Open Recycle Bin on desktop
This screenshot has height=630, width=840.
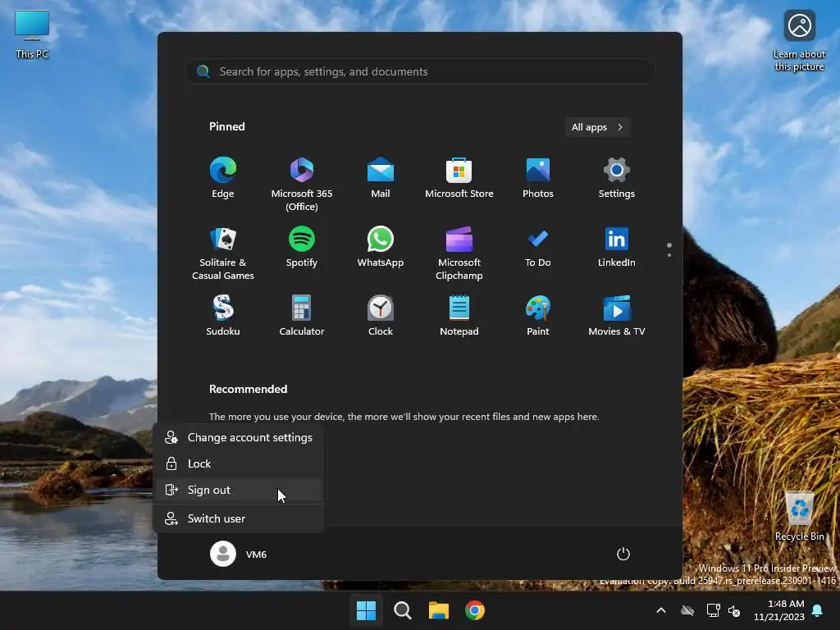(x=799, y=516)
